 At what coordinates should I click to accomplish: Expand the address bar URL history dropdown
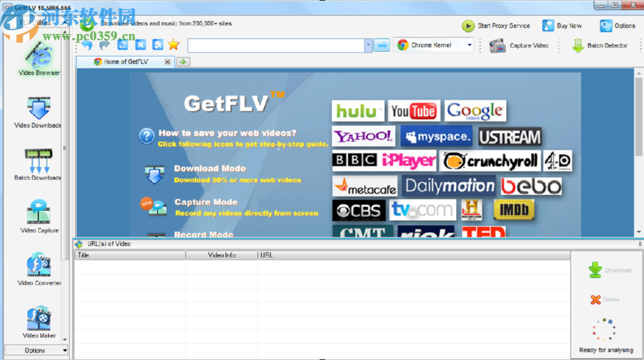pyautogui.click(x=368, y=45)
